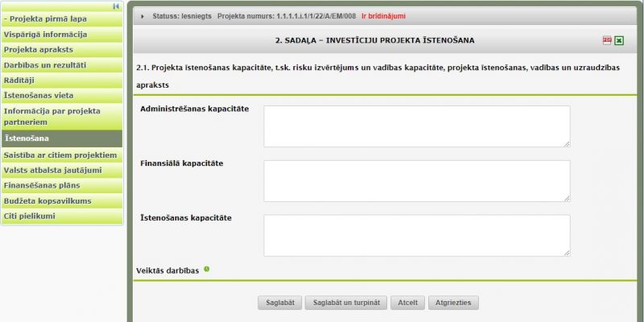Viewport: 644px width, 322px height.
Task: Select Valsts atbalsta jautājumi menu item
Action: click(61, 170)
